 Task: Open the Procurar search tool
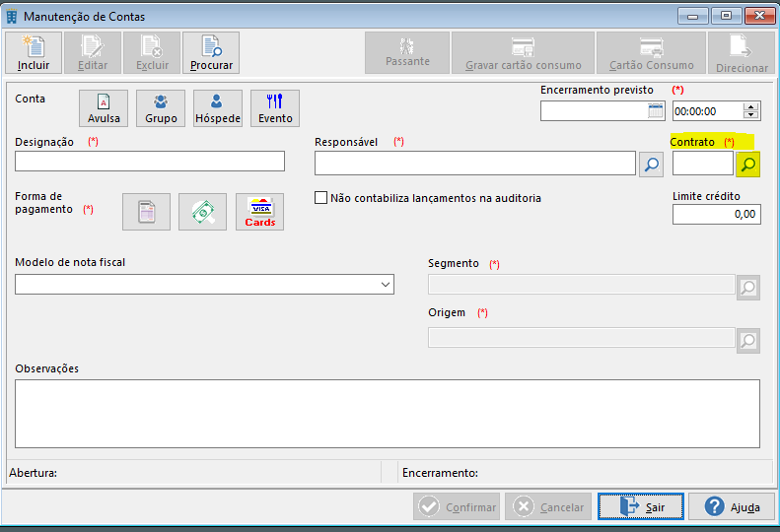click(211, 52)
